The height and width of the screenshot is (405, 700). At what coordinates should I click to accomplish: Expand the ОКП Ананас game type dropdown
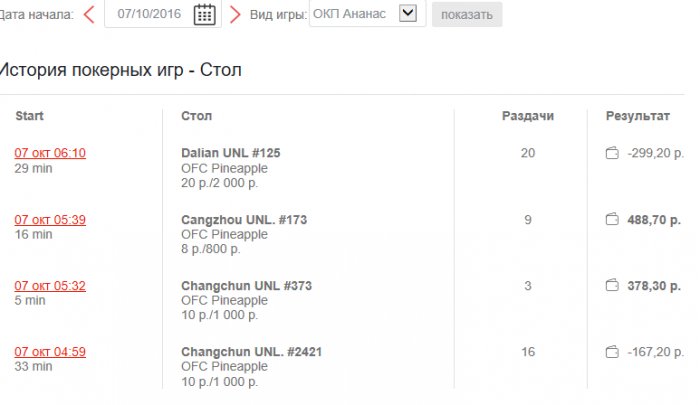[x=407, y=14]
